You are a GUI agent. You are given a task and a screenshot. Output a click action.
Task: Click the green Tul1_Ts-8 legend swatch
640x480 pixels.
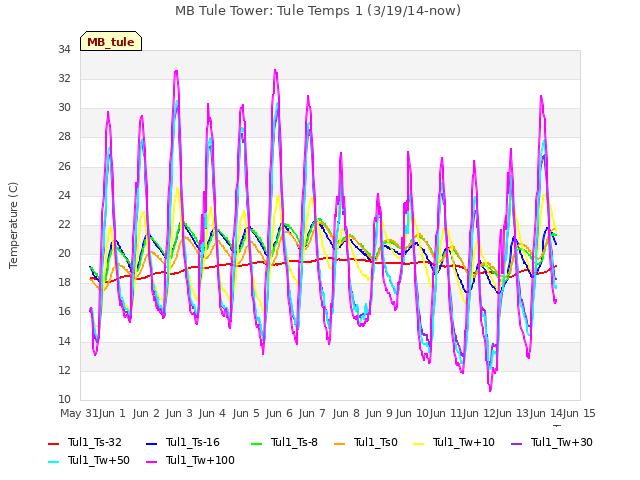click(x=256, y=443)
